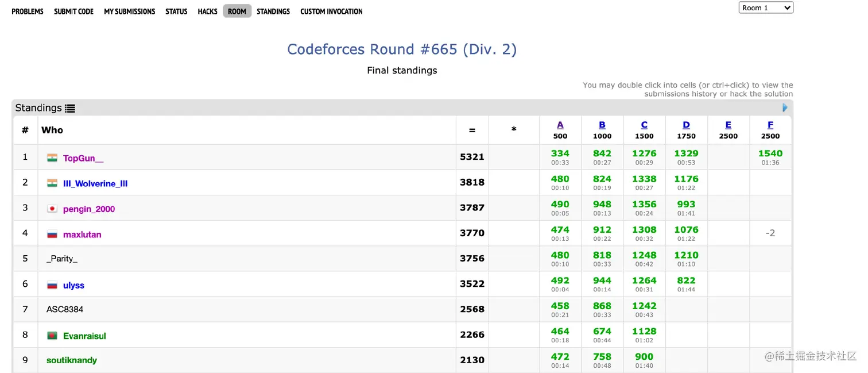This screenshot has height=373, width=868.
Task: Select the Room tab
Action: click(x=237, y=11)
